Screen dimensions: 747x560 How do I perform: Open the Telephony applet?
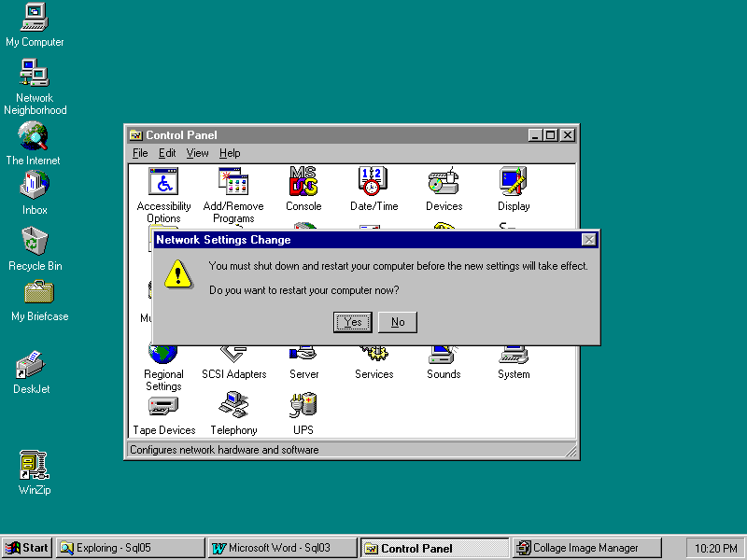(233, 406)
